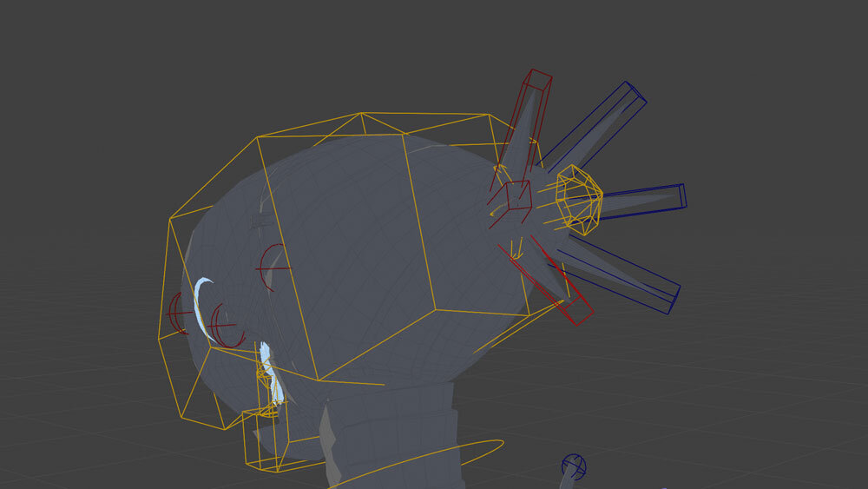
Task: Select the small red cube bone
Action: [x=517, y=195]
